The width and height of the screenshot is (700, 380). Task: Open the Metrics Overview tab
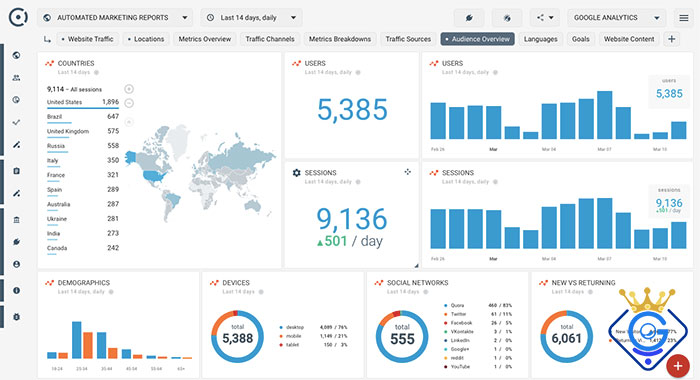click(x=205, y=39)
